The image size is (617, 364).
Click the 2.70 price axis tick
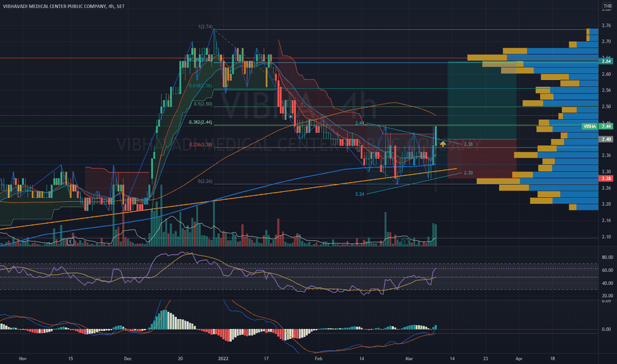pos(606,41)
